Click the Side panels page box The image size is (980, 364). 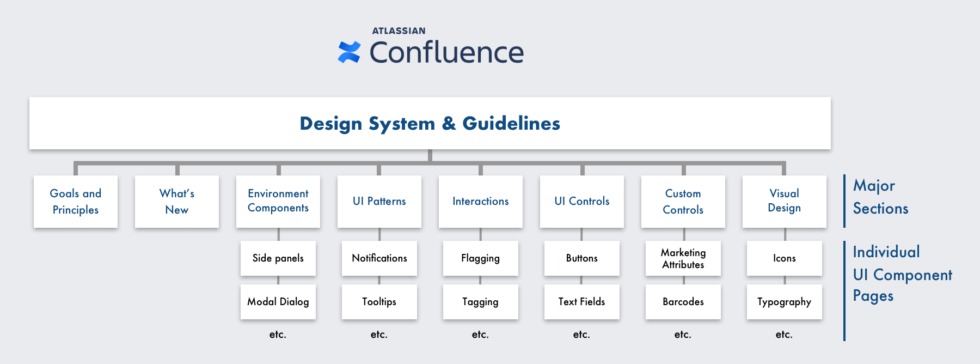point(278,258)
